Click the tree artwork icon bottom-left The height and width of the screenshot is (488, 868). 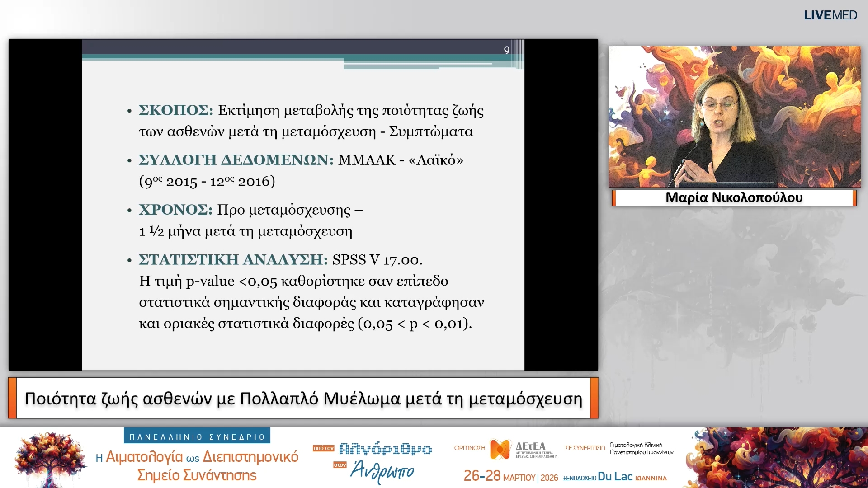point(49,458)
